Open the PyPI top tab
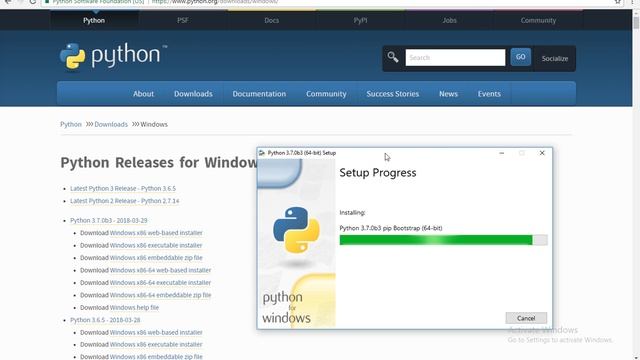The width and height of the screenshot is (640, 360). [360, 20]
